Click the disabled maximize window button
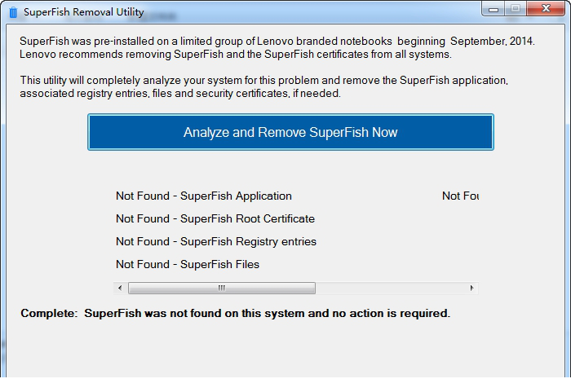Screen dimensions: 571x392 [516, 9]
